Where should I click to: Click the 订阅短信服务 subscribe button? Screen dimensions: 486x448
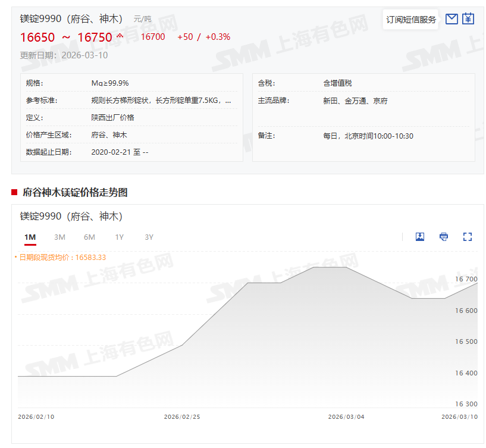pyautogui.click(x=411, y=20)
